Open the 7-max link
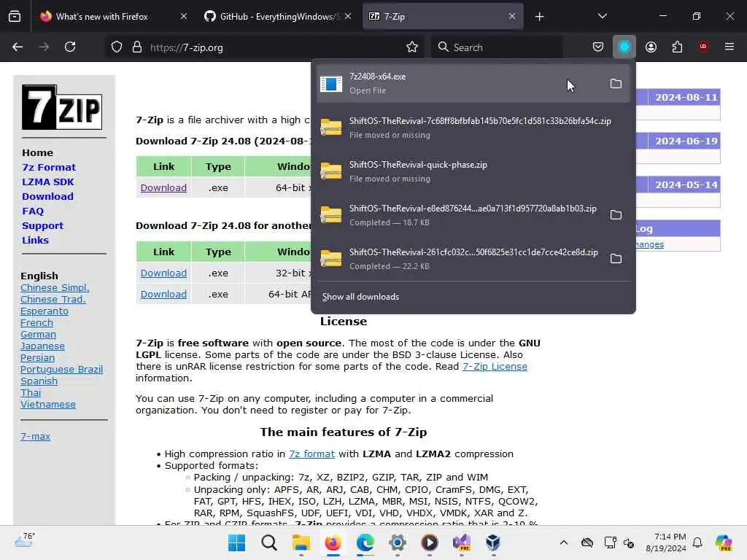This screenshot has width=747, height=560. (x=35, y=436)
